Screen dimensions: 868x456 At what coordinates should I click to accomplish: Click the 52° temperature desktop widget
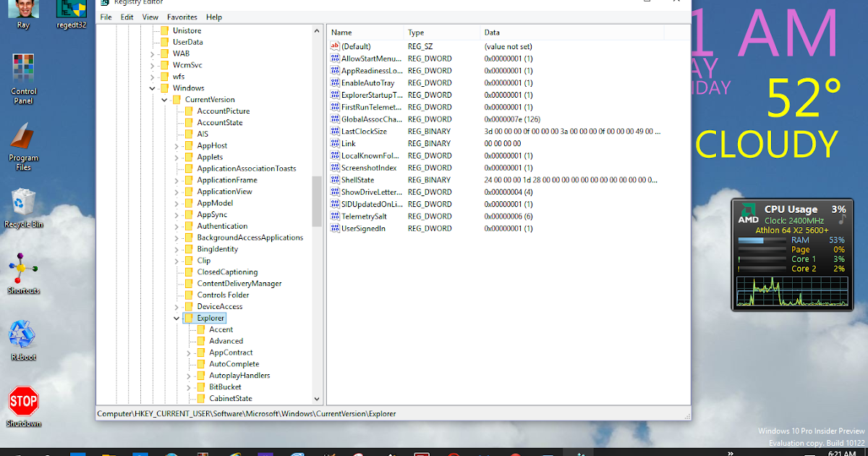pos(803,99)
